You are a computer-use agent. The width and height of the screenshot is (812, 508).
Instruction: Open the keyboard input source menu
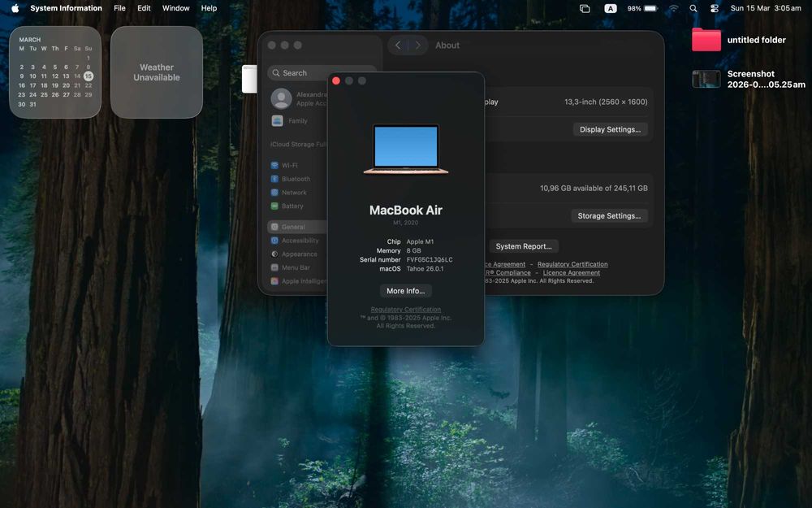(x=611, y=8)
